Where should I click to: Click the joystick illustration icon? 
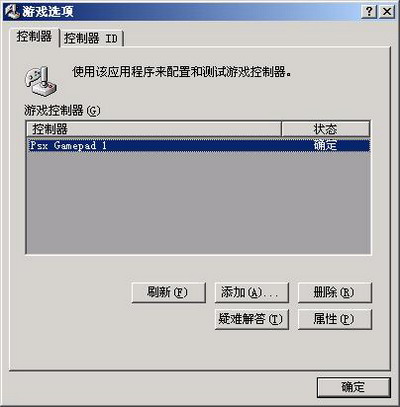[41, 81]
